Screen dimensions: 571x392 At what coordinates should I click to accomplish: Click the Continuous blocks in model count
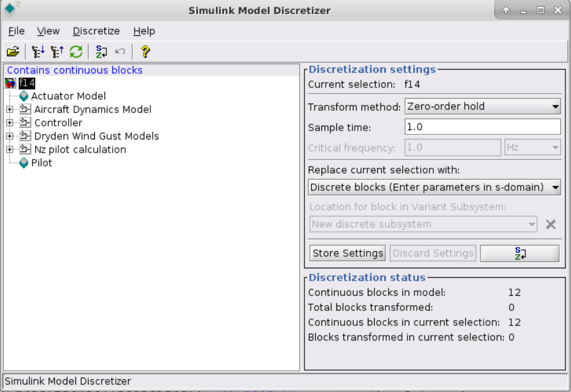click(514, 292)
